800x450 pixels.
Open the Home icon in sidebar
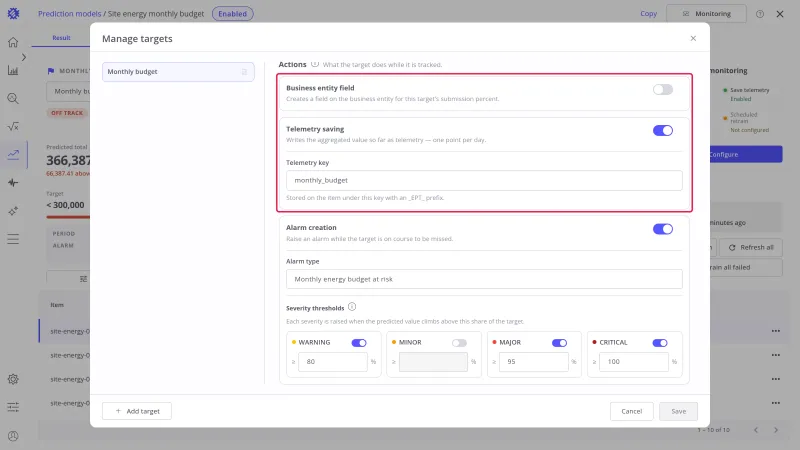[13, 42]
